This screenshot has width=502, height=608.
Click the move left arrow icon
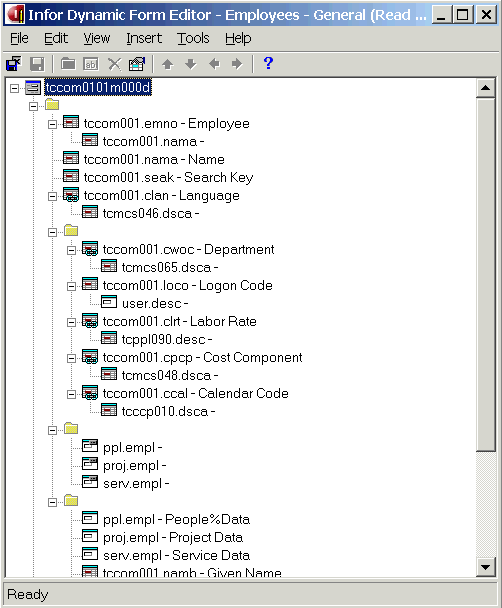pos(214,64)
